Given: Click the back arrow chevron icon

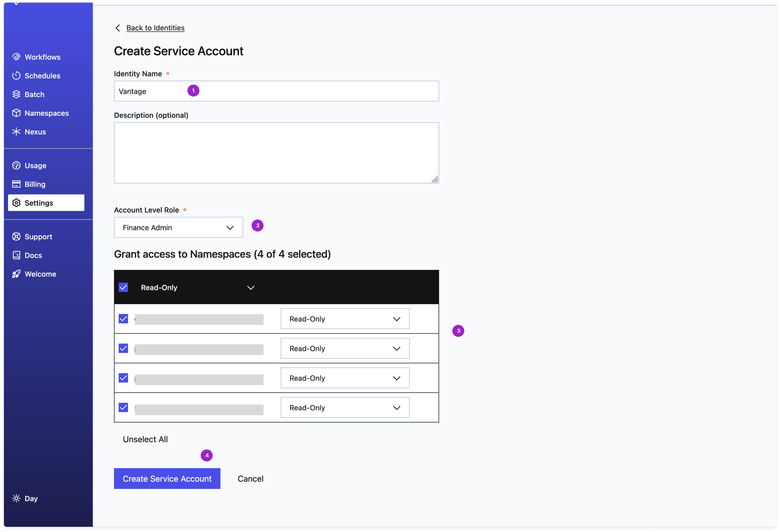Looking at the screenshot, I should pos(117,28).
